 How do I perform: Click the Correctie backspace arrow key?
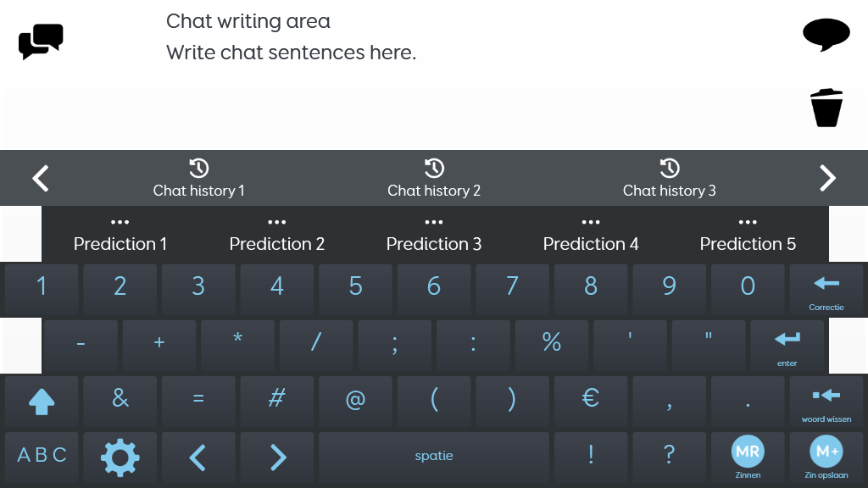point(826,290)
